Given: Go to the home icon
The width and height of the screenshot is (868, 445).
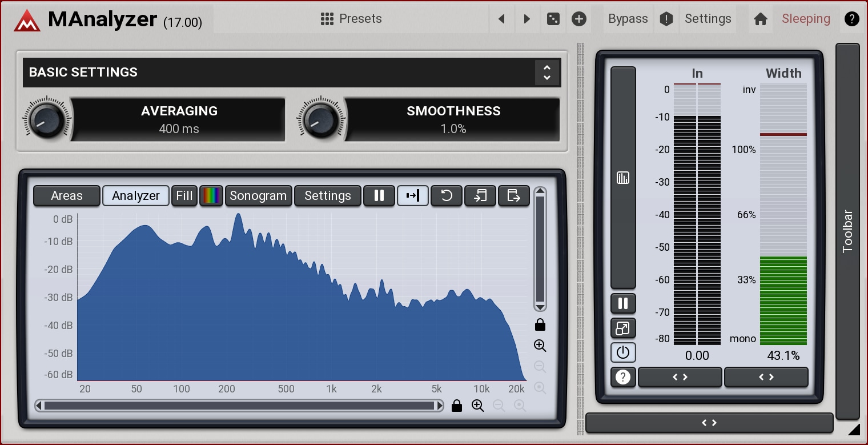Looking at the screenshot, I should (x=760, y=19).
